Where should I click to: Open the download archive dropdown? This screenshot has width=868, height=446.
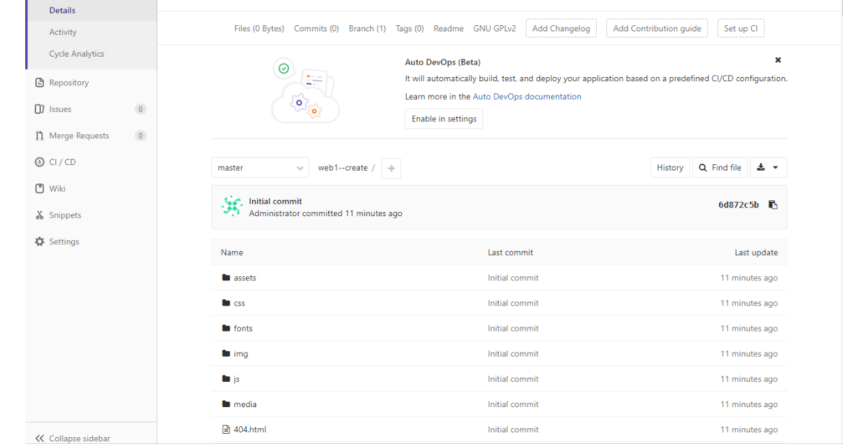point(769,168)
